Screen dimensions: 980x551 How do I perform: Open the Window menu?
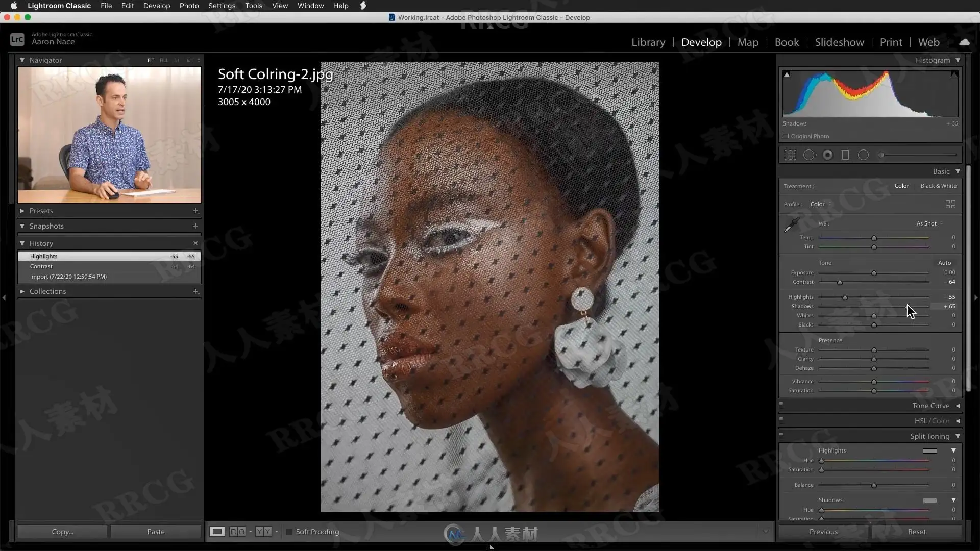point(310,6)
